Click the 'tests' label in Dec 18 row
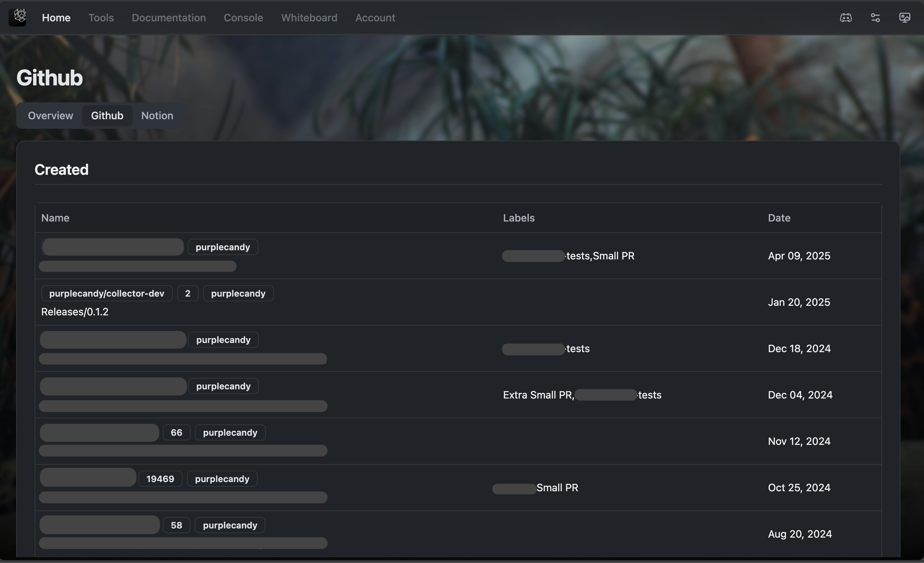The height and width of the screenshot is (563, 924). coord(578,348)
